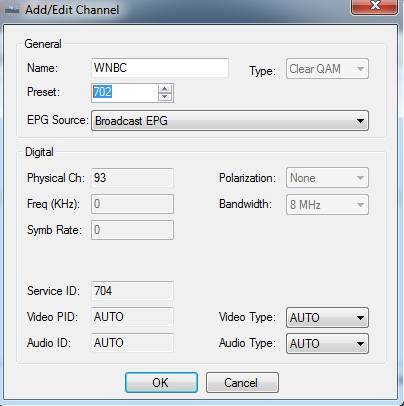Close the Add/Edit Channel dialog

tap(374, 6)
